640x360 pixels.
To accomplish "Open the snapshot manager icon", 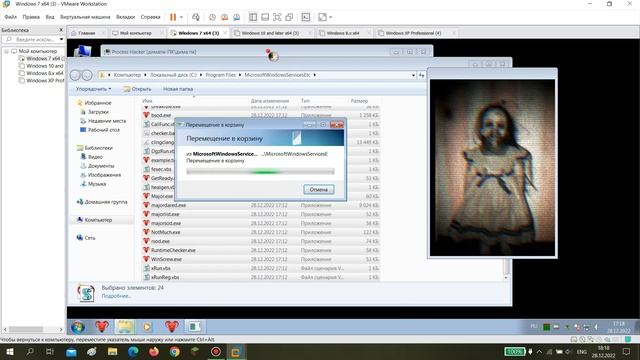I will coord(237,17).
